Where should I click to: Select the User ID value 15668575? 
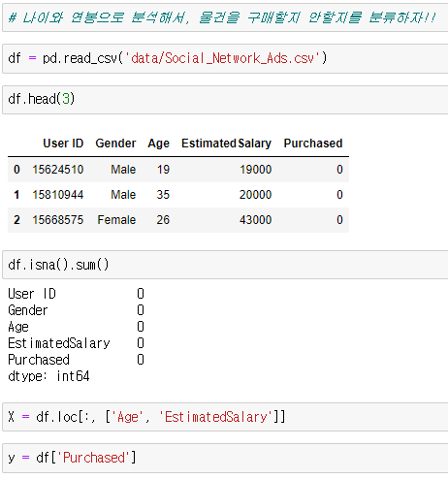[58, 220]
